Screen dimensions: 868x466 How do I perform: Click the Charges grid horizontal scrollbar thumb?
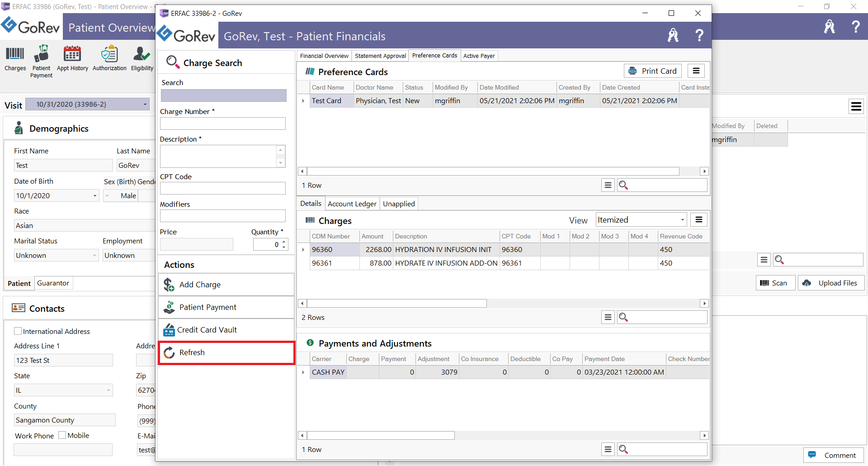pyautogui.click(x=397, y=304)
